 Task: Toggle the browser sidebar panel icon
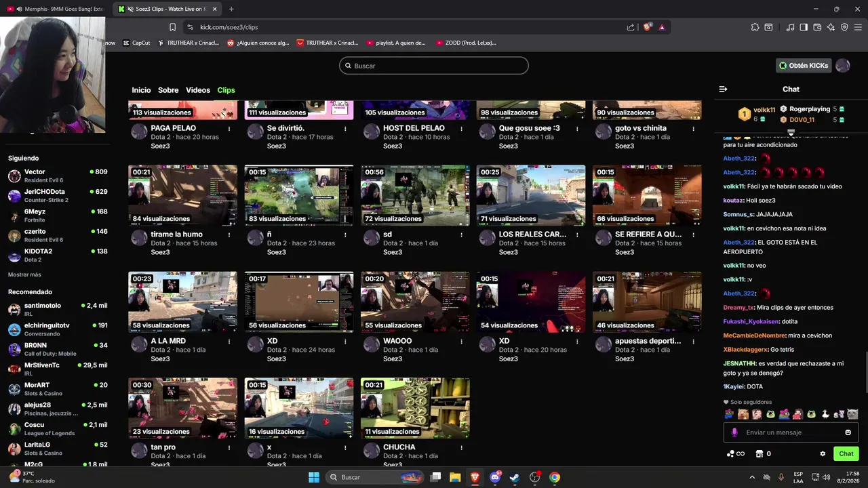tap(804, 27)
